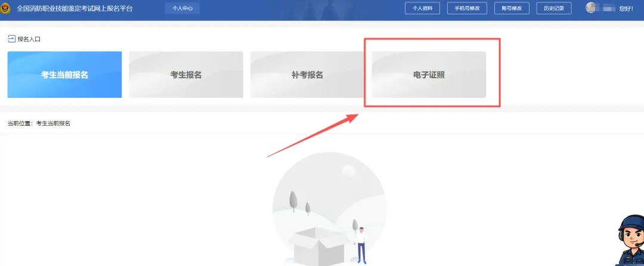Click the empty box illustration

pyautogui.click(x=317, y=246)
